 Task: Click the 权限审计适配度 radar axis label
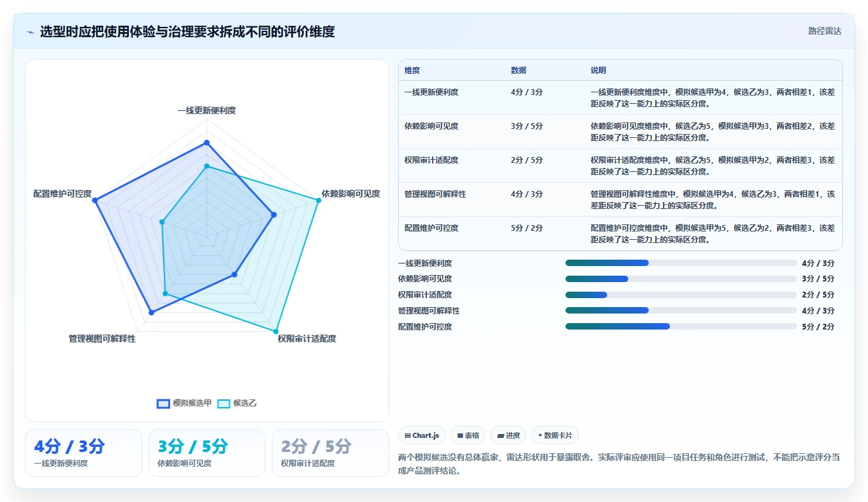[307, 339]
